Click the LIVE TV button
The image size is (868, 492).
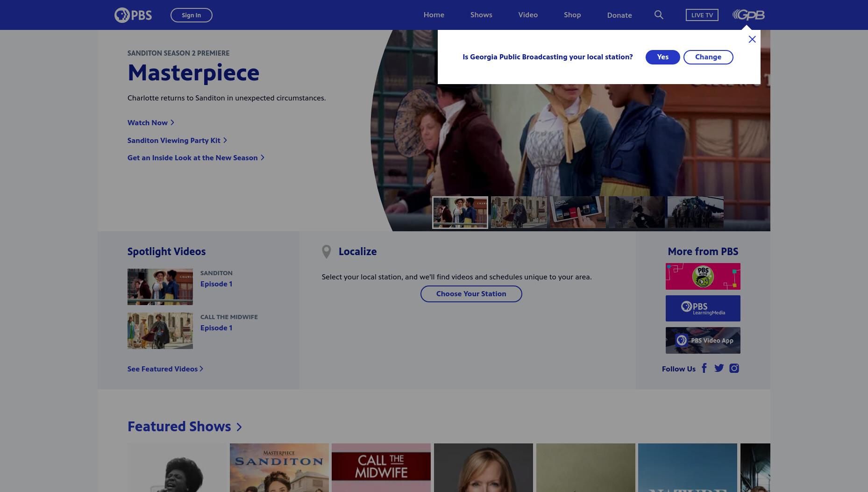702,15
